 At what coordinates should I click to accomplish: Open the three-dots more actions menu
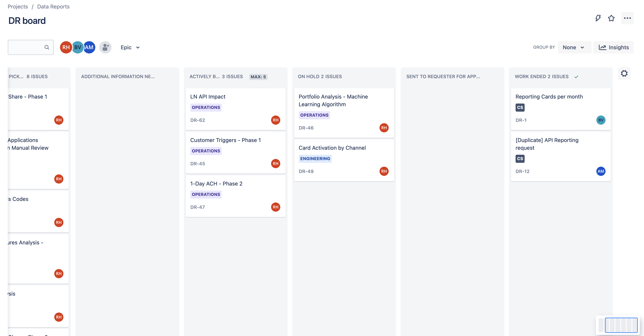pyautogui.click(x=627, y=18)
